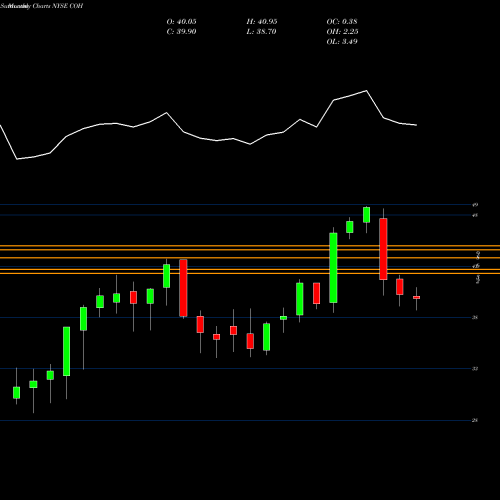Select the high value 'H: 40.95'
This screenshot has height=500, width=500.
[x=262, y=22]
